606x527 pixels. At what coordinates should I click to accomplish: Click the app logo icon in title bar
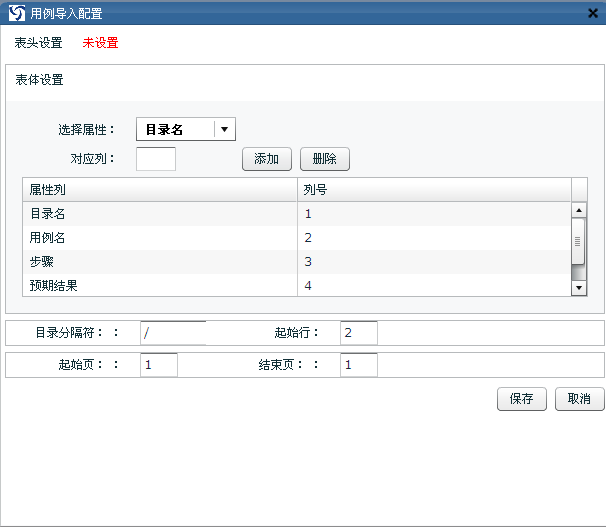coord(16,13)
